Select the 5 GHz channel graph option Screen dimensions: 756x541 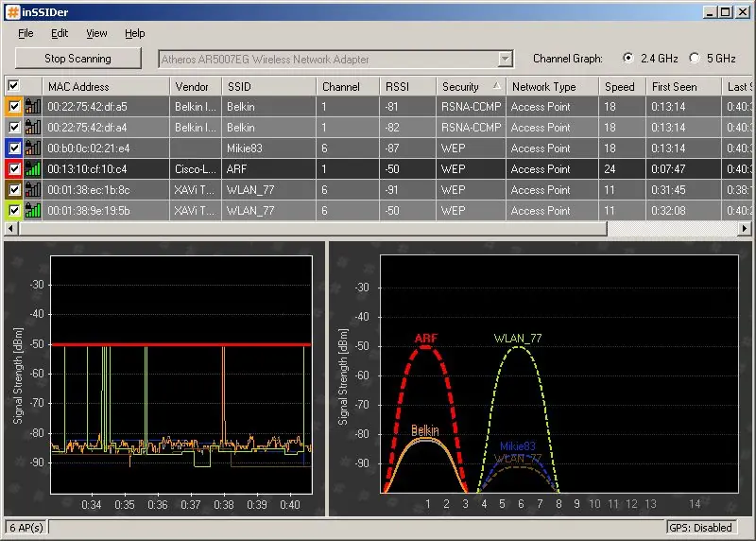tap(695, 58)
